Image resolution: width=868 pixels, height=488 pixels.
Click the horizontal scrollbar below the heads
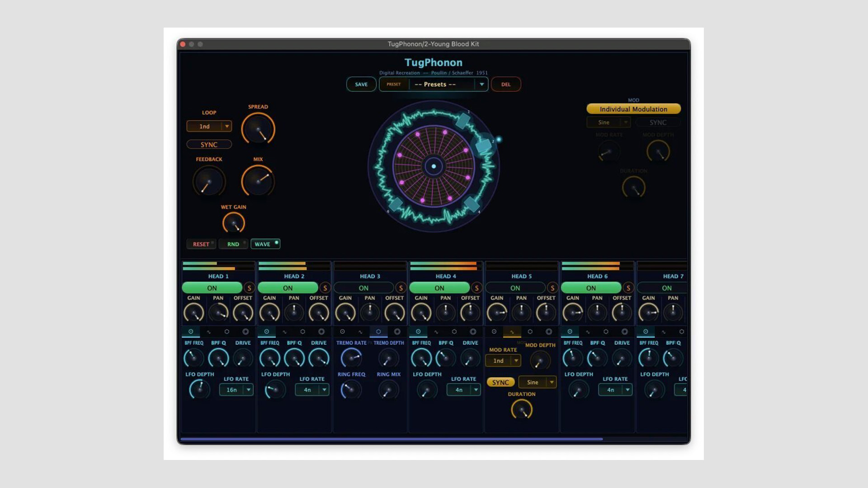(392, 439)
